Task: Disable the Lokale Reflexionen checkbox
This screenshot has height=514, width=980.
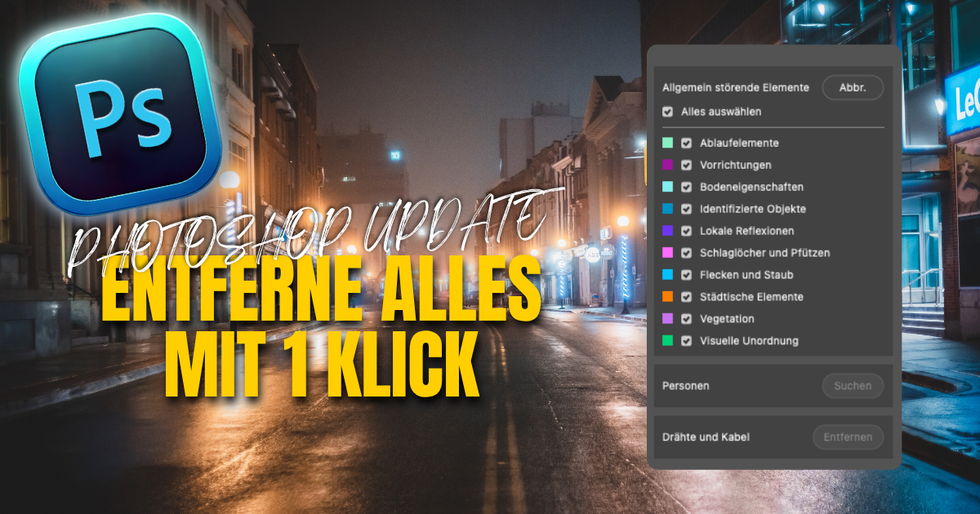Action: tap(687, 231)
